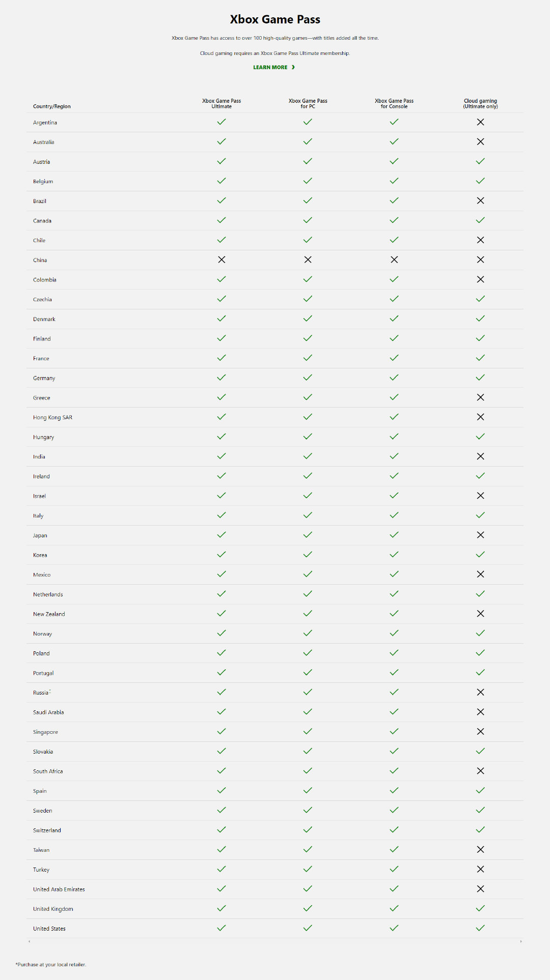Click China's Game Pass Ultimate X icon
The width and height of the screenshot is (550, 980).
[222, 260]
